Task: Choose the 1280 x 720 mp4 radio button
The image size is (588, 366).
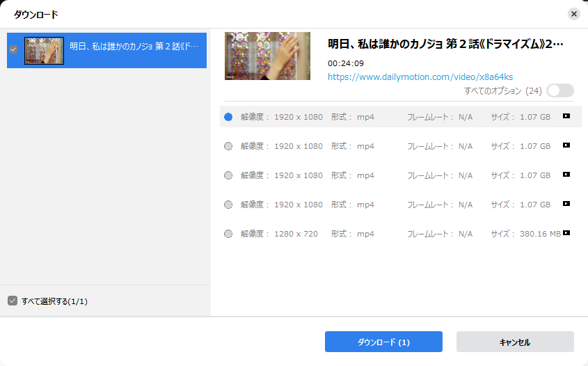Action: (228, 234)
